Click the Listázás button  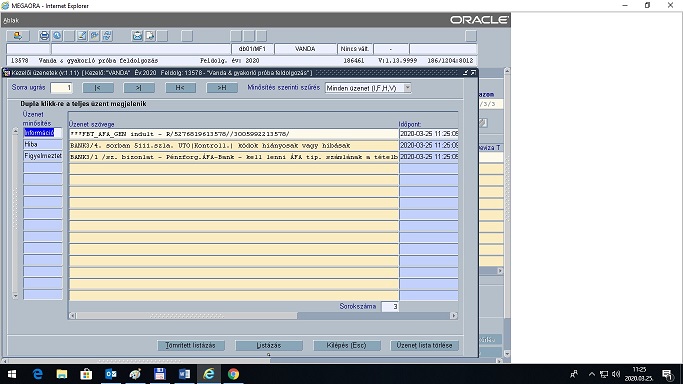[x=269, y=345]
